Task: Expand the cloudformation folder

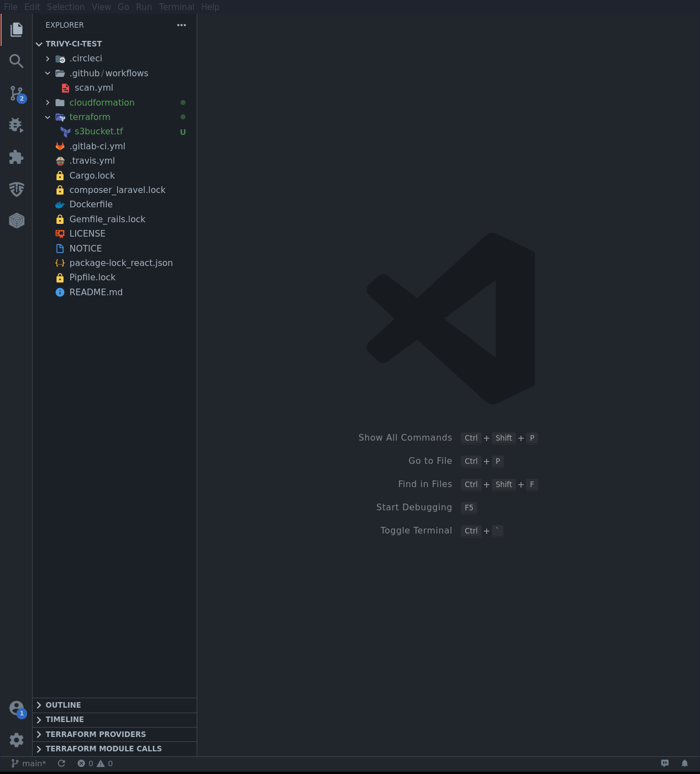Action: pos(48,102)
